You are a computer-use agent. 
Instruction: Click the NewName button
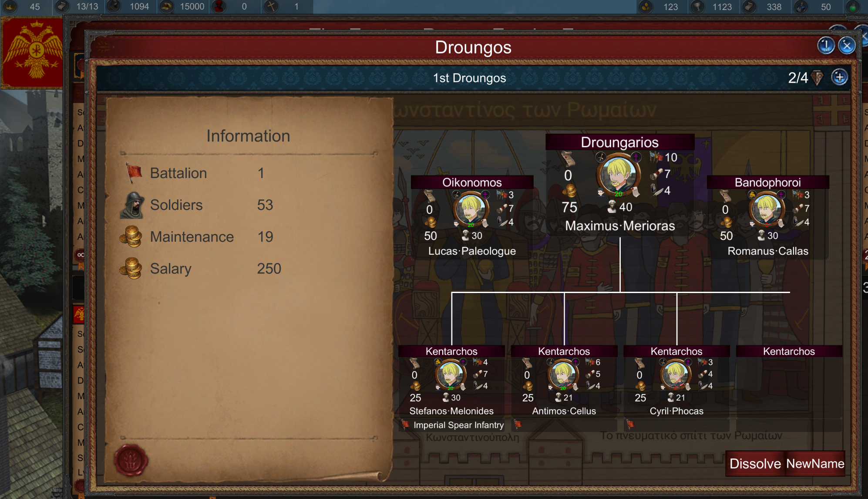point(815,464)
